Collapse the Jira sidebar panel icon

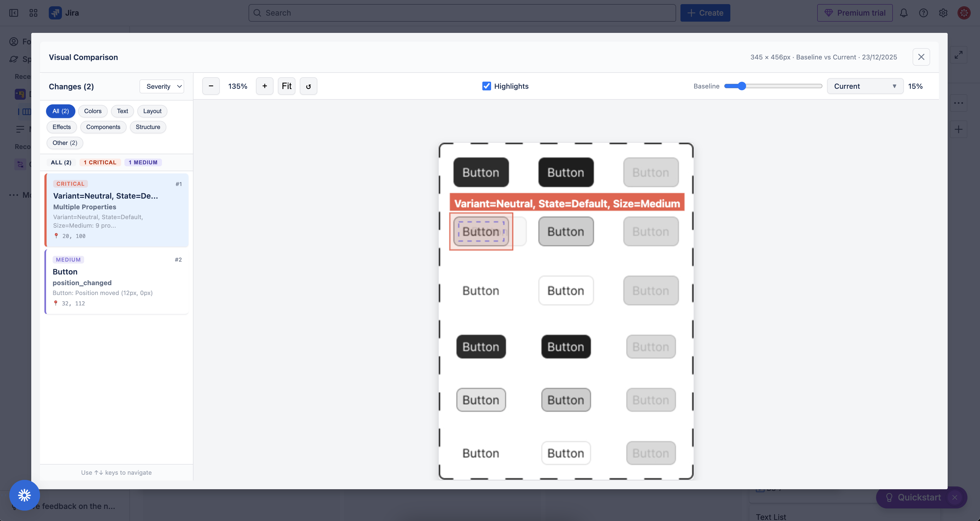pos(14,13)
